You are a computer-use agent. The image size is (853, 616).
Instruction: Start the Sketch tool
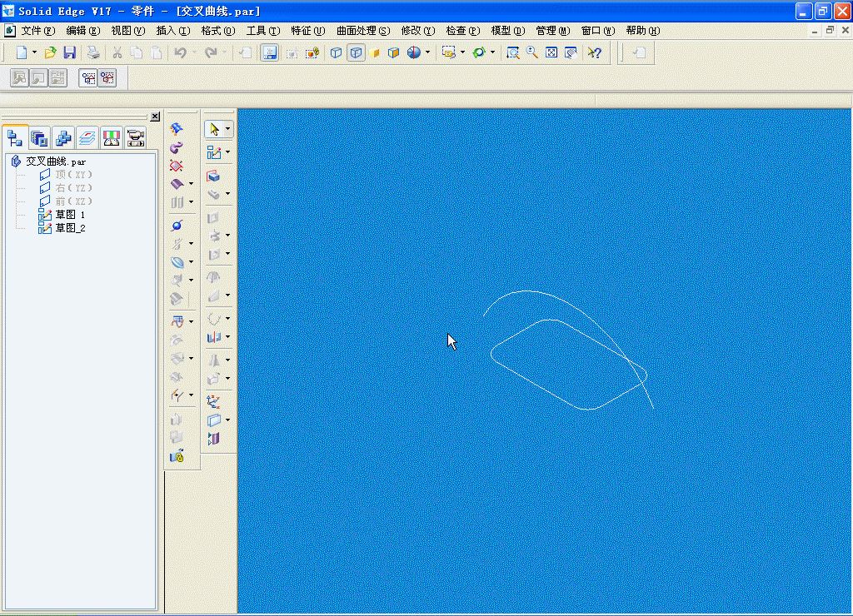(214, 152)
